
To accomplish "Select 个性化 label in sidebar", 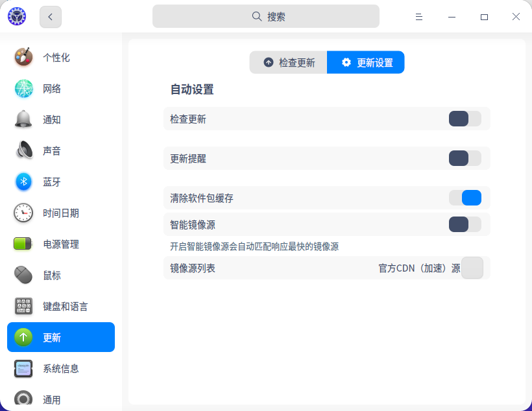I will 56,57.
